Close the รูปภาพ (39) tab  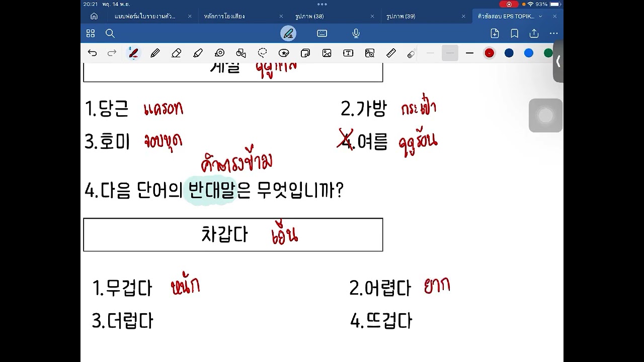click(x=463, y=16)
